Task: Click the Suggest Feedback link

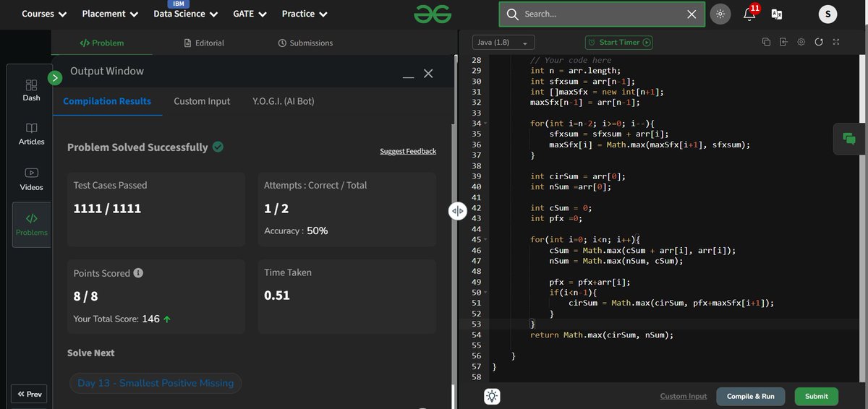Action: [408, 151]
